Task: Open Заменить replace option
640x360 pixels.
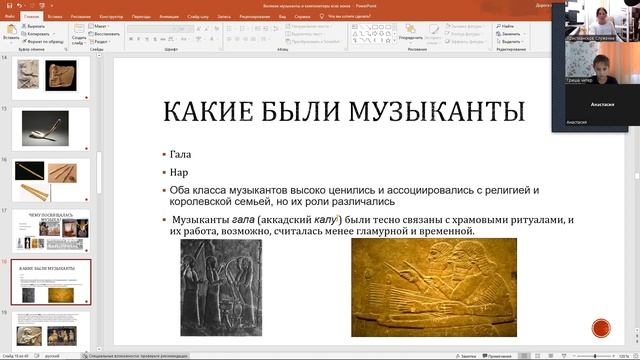Action: click(x=511, y=34)
